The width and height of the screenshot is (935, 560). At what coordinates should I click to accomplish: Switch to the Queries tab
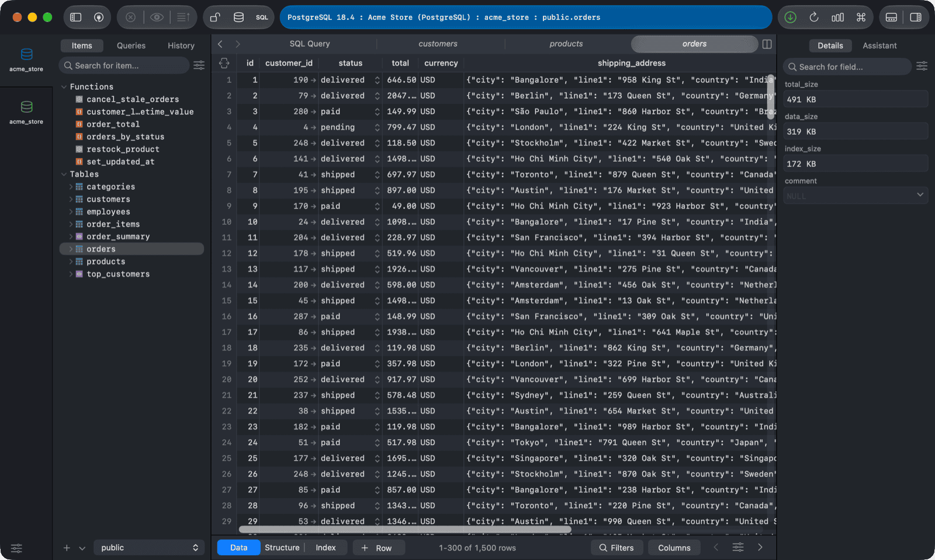pos(131,46)
